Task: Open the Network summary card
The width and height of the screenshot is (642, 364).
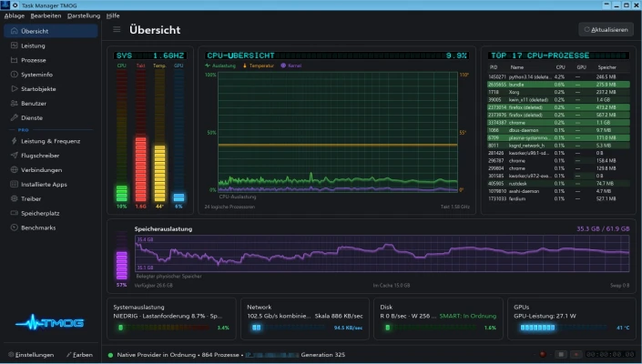Action: (305, 318)
